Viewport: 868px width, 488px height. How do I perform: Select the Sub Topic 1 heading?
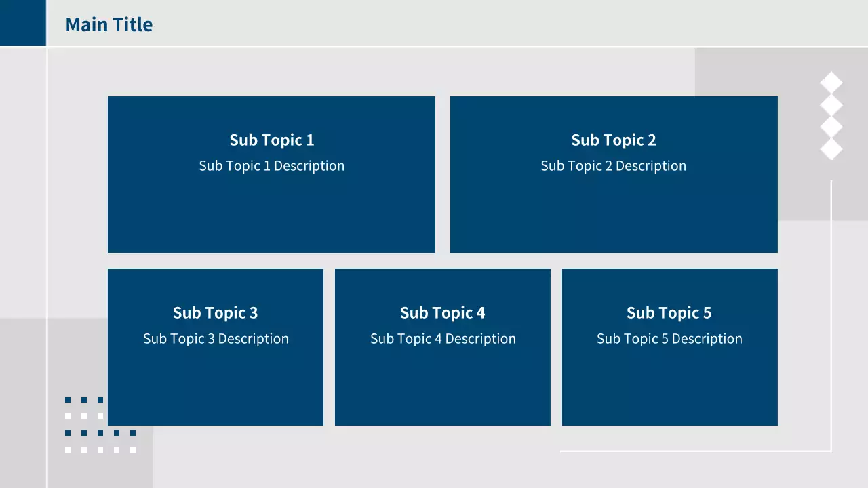pyautogui.click(x=271, y=140)
